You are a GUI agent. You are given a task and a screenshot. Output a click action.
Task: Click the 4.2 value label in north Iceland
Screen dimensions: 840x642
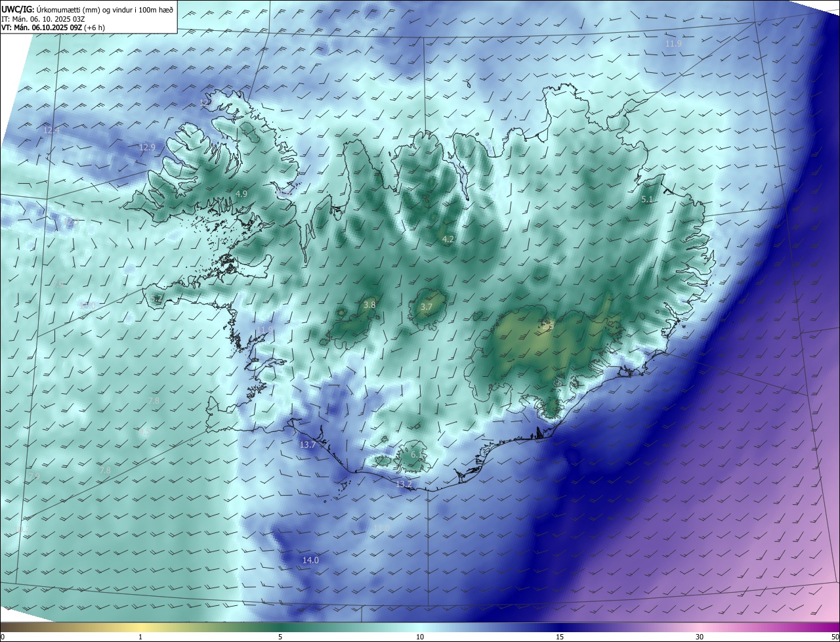click(448, 240)
